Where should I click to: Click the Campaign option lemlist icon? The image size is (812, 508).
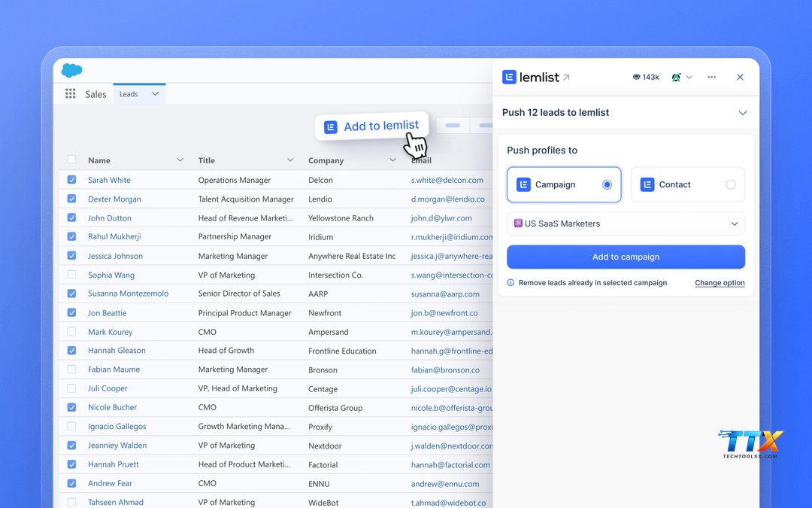[523, 184]
